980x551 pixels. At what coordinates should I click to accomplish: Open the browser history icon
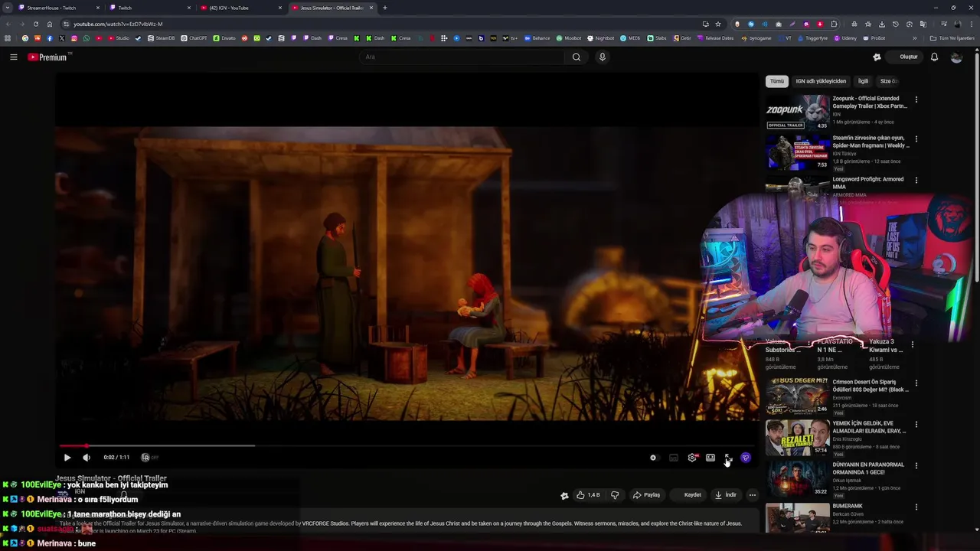pos(896,24)
